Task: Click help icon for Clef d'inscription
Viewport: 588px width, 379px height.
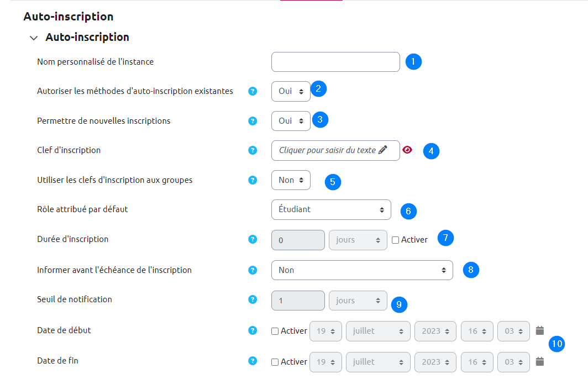Action: click(253, 150)
